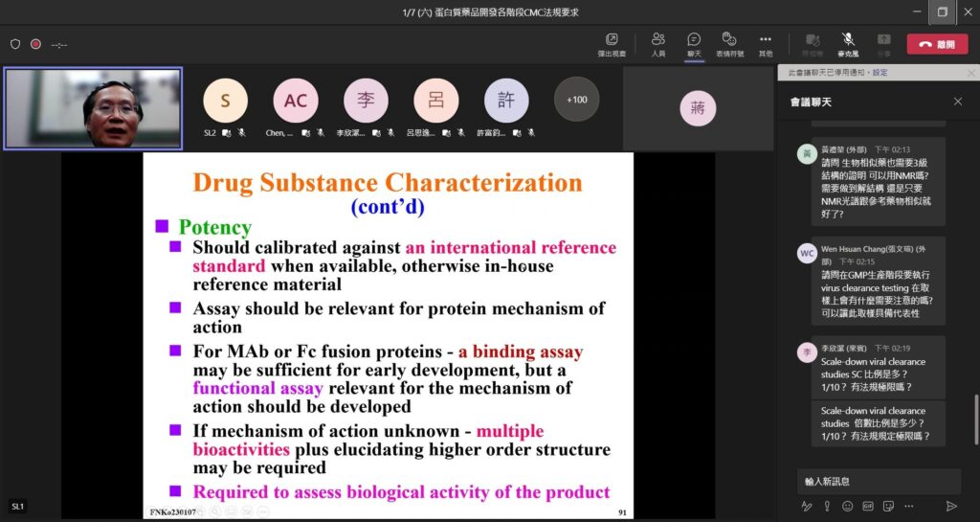
Task: Click the send message arrow icon
Action: click(950, 506)
